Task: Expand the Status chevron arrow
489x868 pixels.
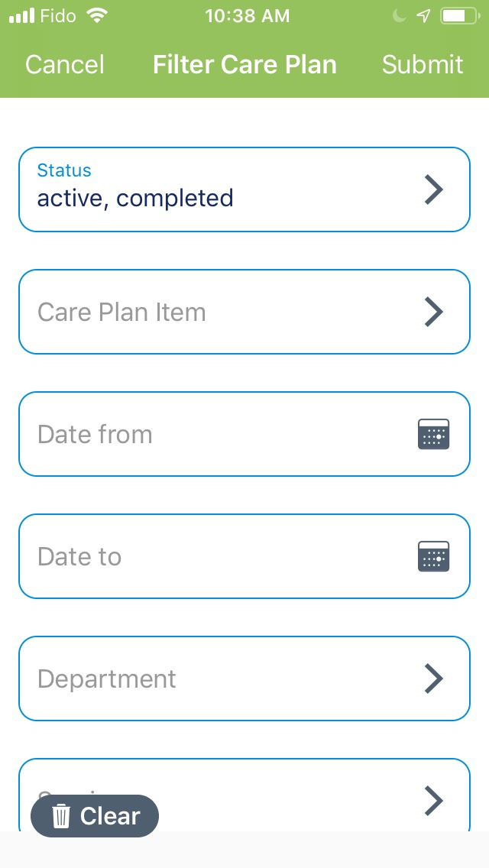Action: pyautogui.click(x=433, y=189)
